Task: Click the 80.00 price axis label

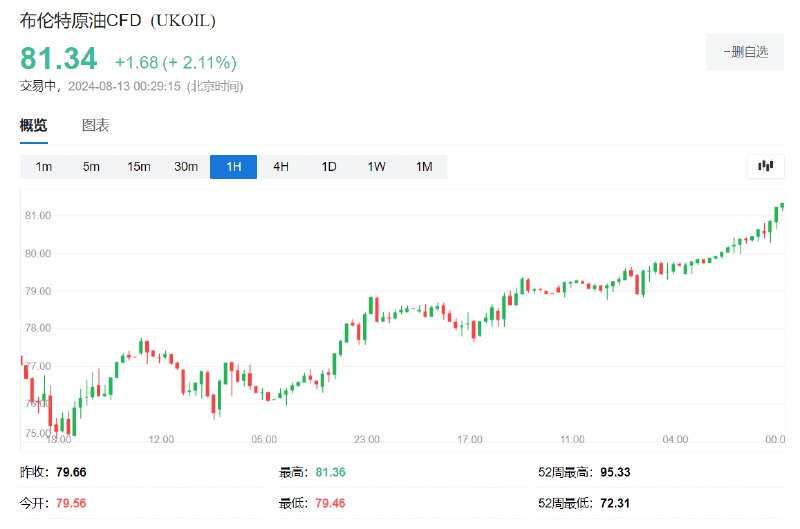Action: [x=38, y=254]
